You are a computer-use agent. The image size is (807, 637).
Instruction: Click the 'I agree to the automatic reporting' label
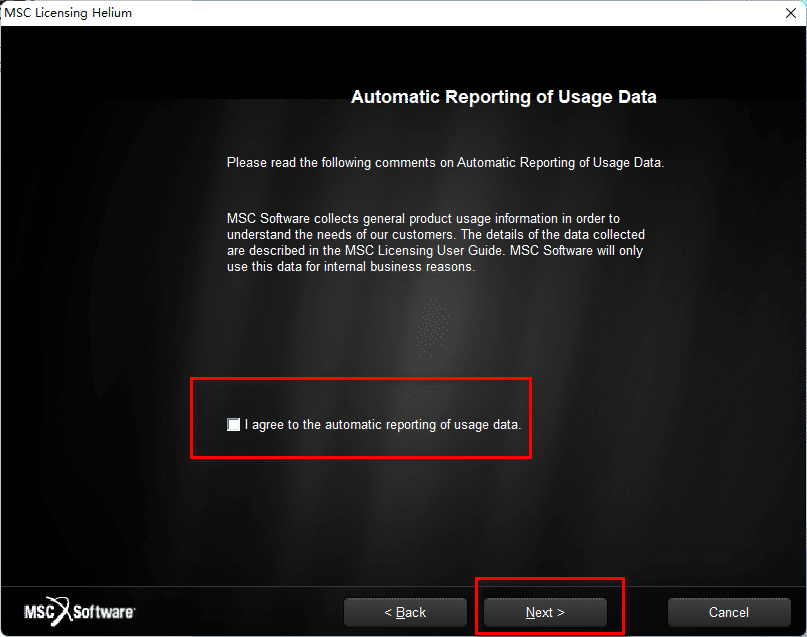[382, 425]
